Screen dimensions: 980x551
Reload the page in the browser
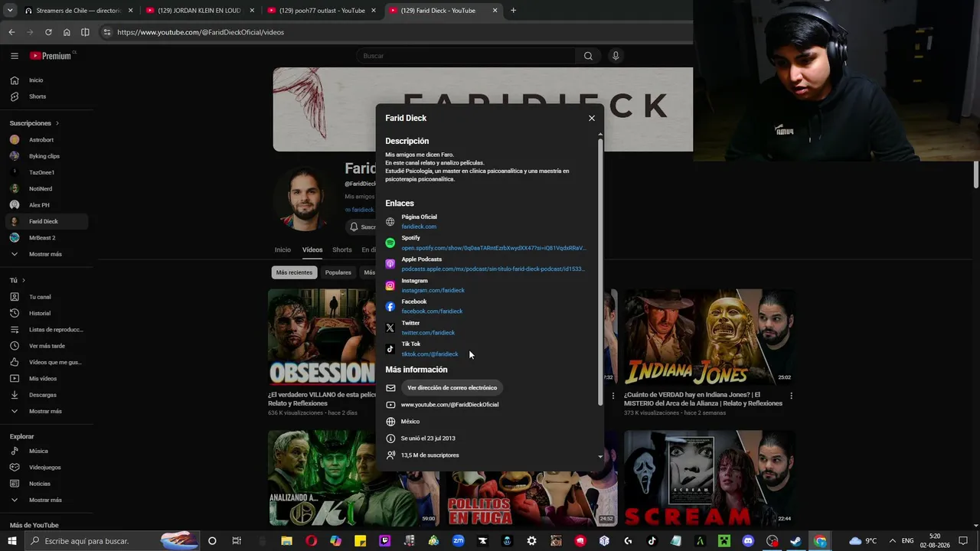48,32
